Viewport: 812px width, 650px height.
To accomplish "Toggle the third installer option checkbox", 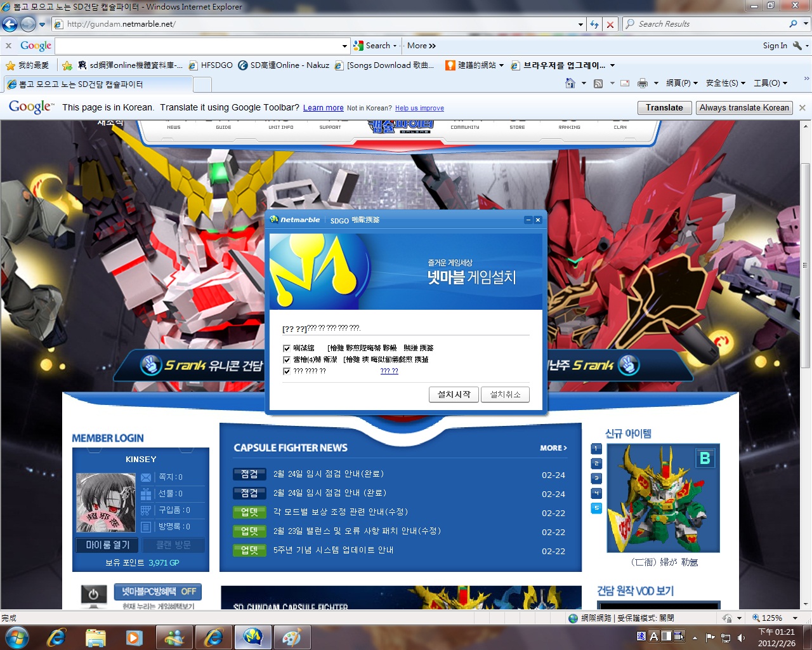I will click(x=287, y=371).
